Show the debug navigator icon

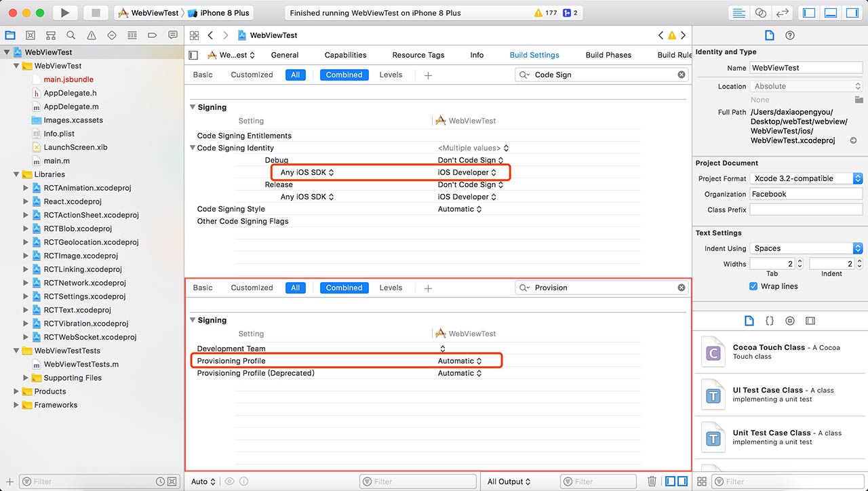click(x=132, y=35)
